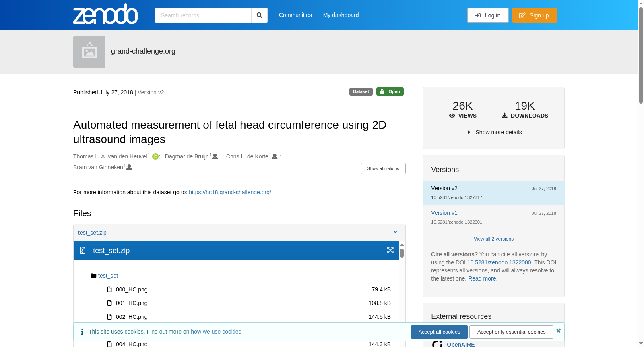Expand test_set.zip preview to fullscreen
This screenshot has height=347, width=644.
390,251
